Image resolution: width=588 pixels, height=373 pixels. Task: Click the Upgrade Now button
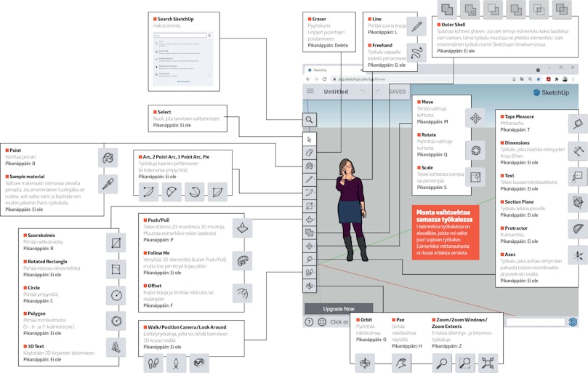pos(339,309)
